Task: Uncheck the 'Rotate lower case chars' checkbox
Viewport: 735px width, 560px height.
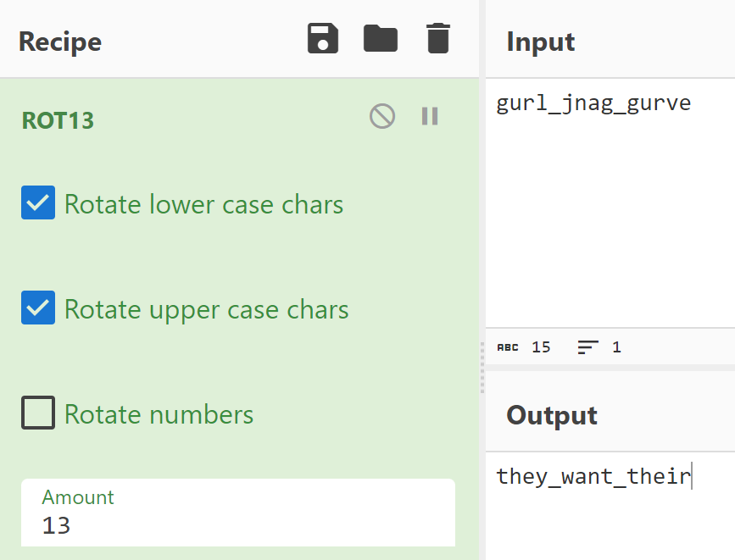Action: point(38,203)
